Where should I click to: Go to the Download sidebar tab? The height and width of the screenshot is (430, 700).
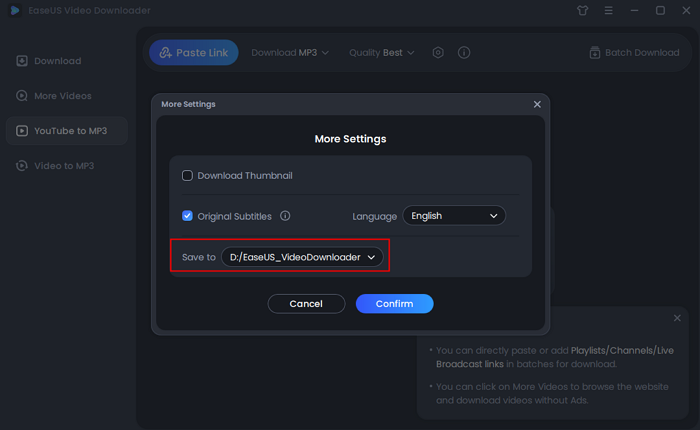[x=57, y=61]
